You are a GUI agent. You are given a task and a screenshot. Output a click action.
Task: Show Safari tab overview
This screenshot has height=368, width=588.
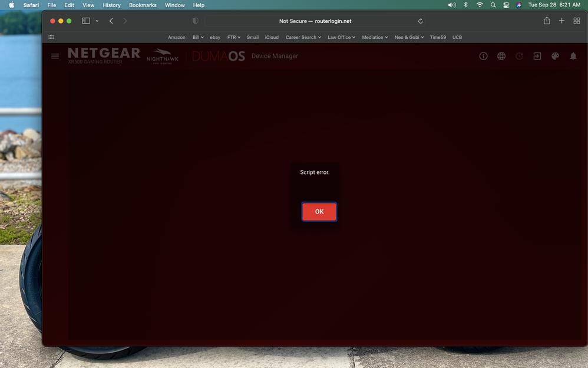point(576,21)
